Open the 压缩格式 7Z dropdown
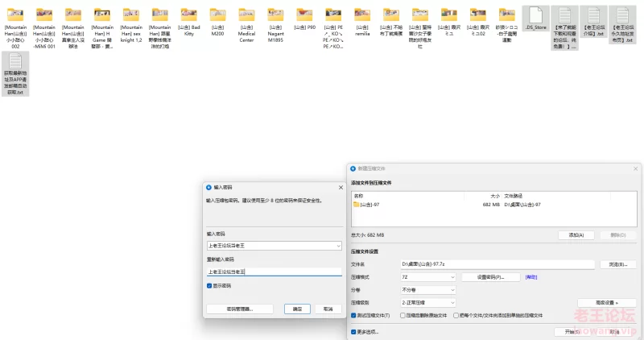The width and height of the screenshot is (644, 340). pos(452,276)
